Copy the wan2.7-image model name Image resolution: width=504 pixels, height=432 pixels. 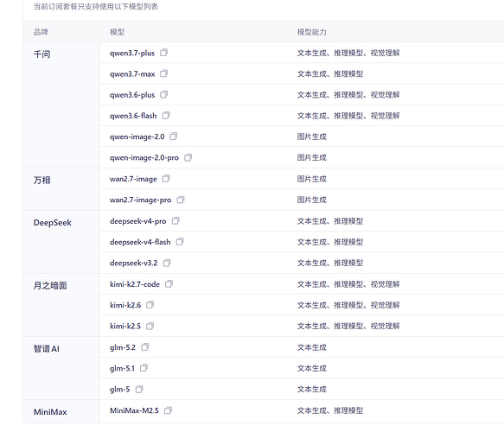pyautogui.click(x=166, y=179)
